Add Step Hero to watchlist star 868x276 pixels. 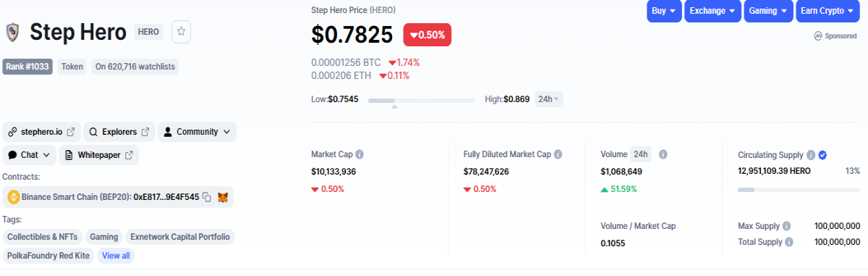pos(182,31)
